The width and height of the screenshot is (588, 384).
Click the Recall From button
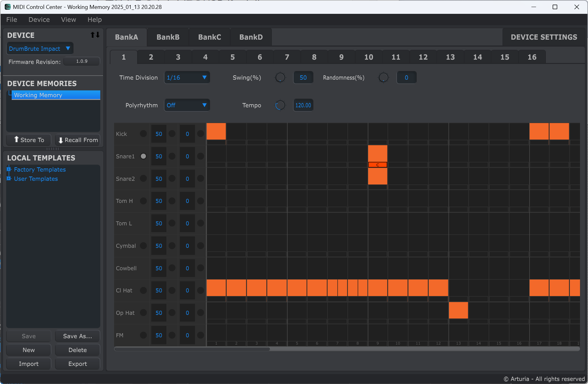coord(78,140)
